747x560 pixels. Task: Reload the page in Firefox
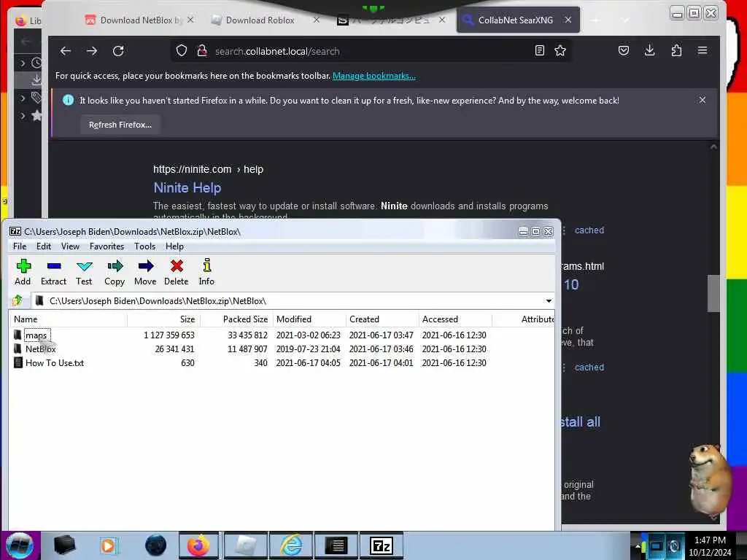point(118,51)
